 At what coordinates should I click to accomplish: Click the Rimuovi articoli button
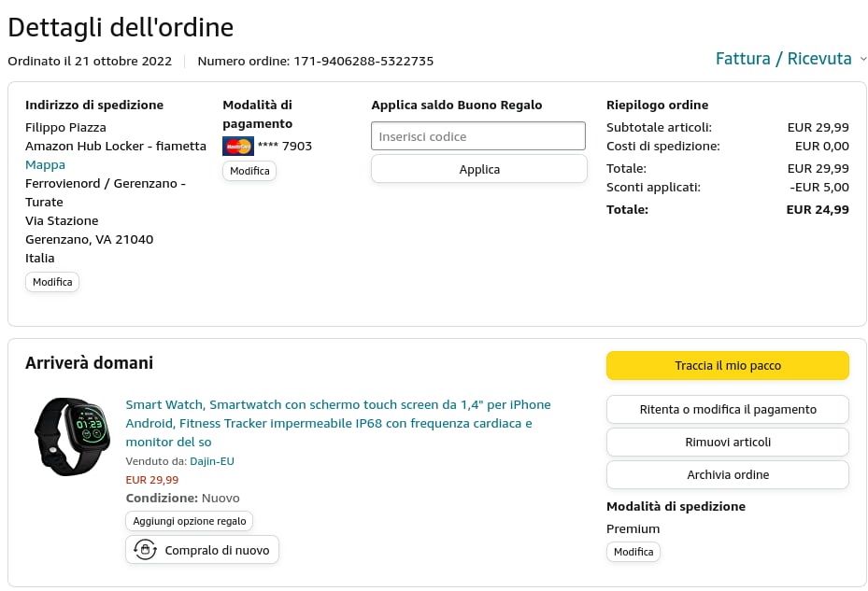click(727, 443)
